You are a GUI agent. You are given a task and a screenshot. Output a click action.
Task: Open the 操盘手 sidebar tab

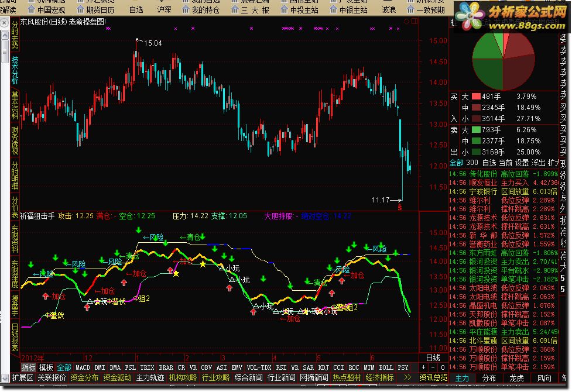15,305
